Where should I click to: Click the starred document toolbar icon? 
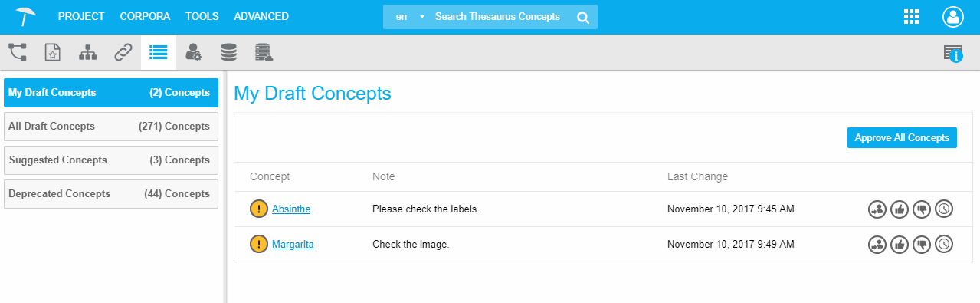pos(52,52)
